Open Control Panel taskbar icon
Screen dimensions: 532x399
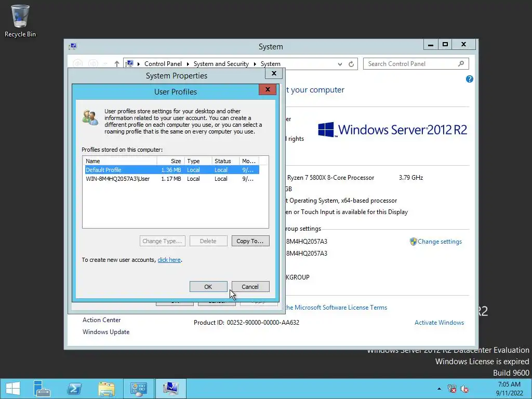(138, 389)
